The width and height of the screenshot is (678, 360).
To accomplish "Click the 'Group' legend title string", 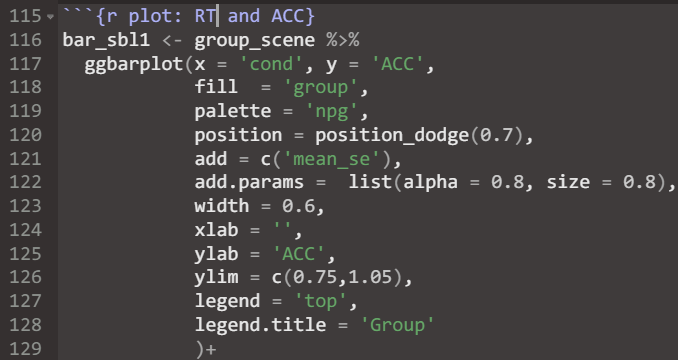I will (x=398, y=325).
